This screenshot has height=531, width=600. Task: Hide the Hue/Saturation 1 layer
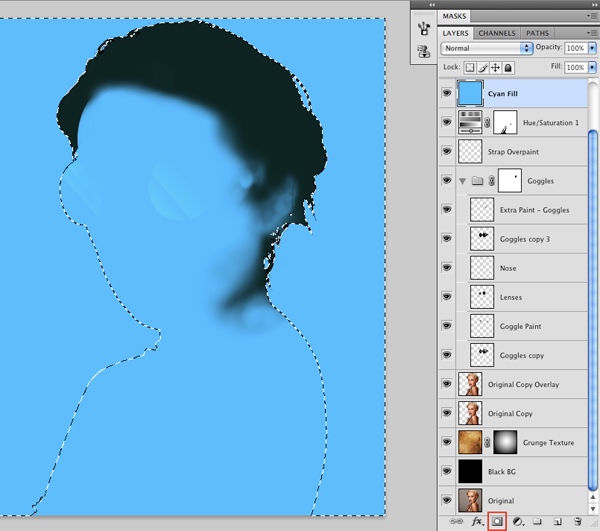pos(447,122)
